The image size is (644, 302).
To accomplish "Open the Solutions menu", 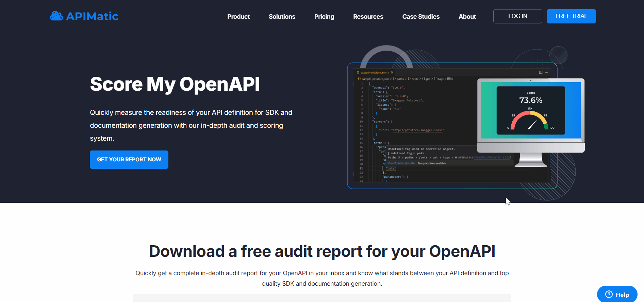I will point(282,17).
